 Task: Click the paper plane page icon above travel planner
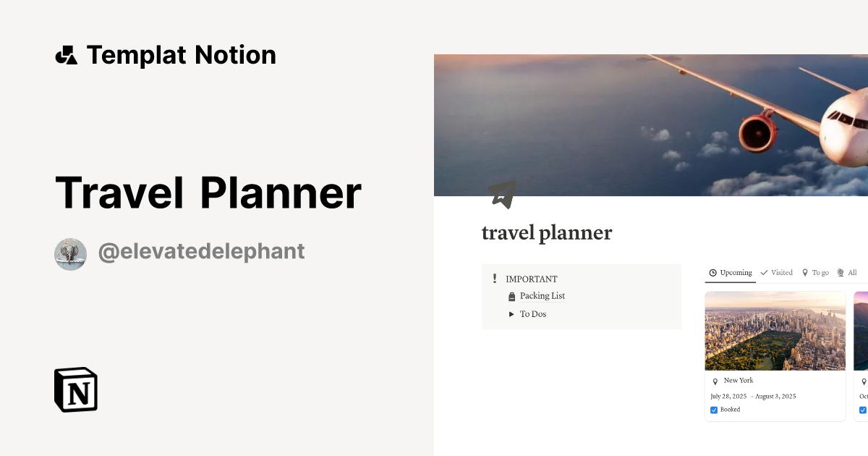point(503,193)
